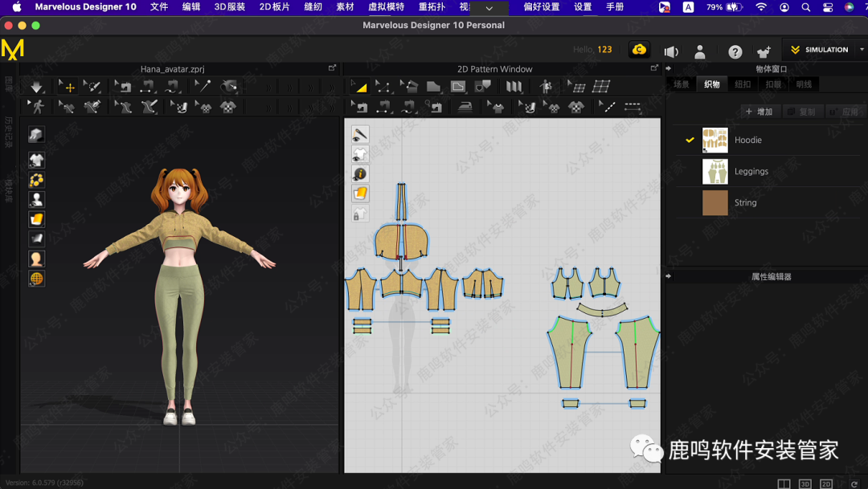
Task: Toggle pattern info display with the 'i' icon
Action: [x=360, y=174]
